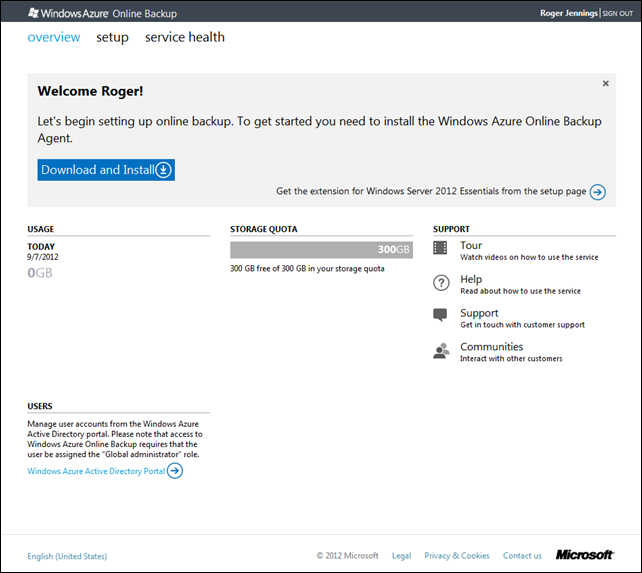The image size is (642, 573).
Task: Open the Contact us footer link
Action: [522, 556]
